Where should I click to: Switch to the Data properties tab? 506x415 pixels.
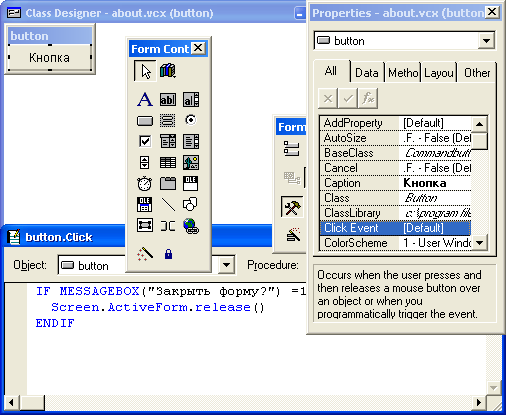367,73
